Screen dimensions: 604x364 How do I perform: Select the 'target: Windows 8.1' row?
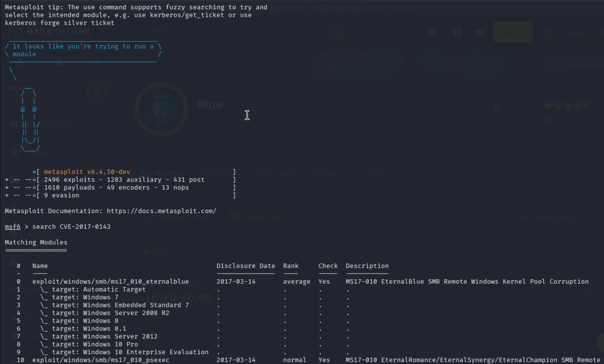pyautogui.click(x=83, y=328)
